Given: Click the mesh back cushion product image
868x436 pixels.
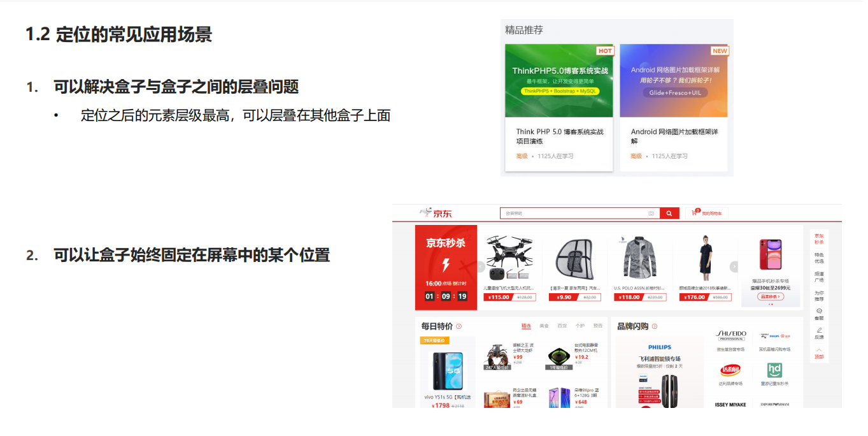Looking at the screenshot, I should 575,259.
